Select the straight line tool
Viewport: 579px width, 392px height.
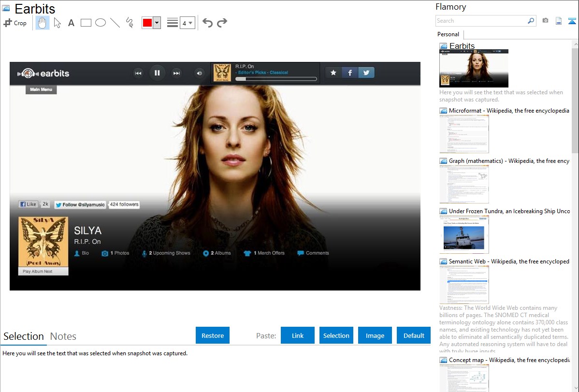(x=115, y=23)
